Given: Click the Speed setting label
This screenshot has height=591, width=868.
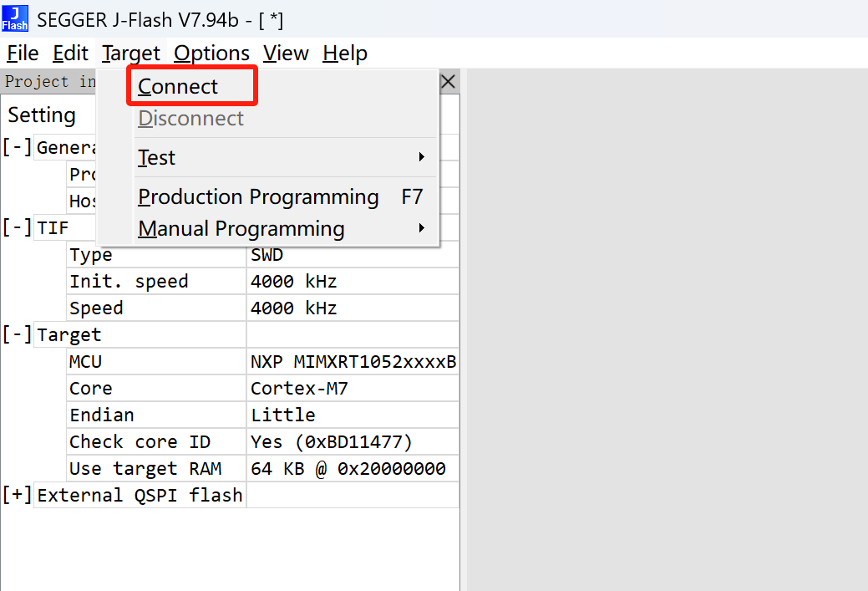Looking at the screenshot, I should [x=156, y=308].
